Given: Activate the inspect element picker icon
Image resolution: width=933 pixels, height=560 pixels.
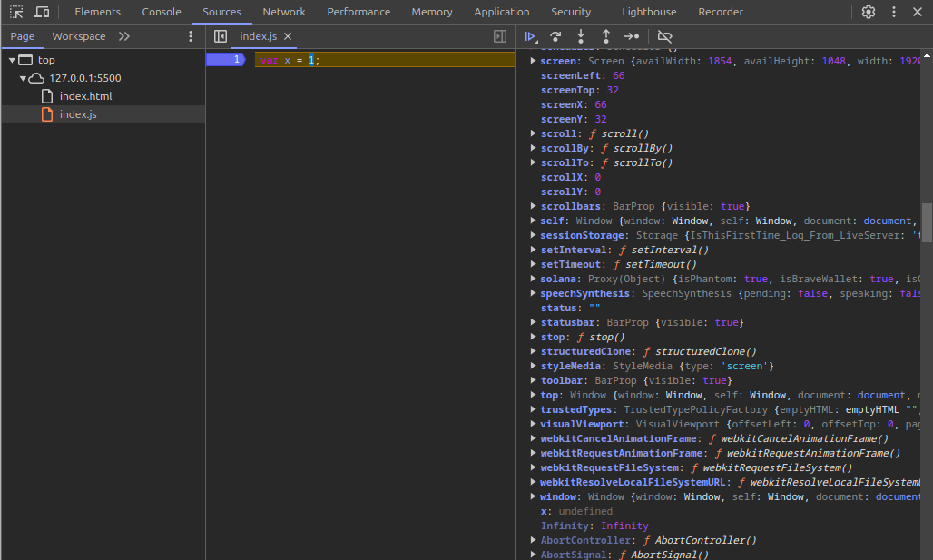Looking at the screenshot, I should (16, 12).
